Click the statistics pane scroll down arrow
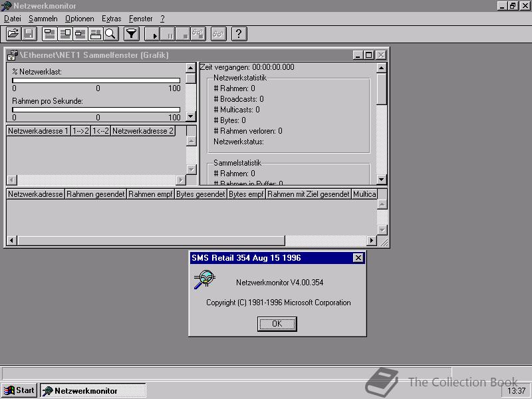Screen dimensions: 532x399 click(382, 180)
